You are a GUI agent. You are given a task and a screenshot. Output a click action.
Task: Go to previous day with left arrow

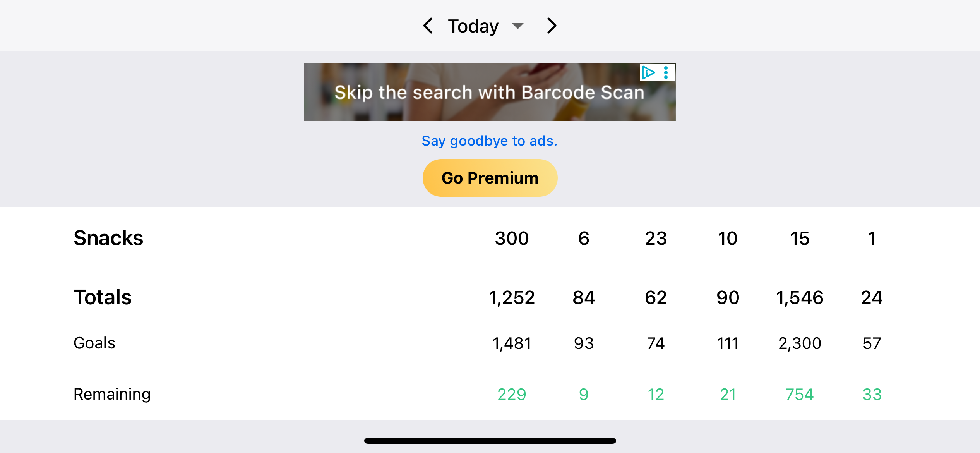[428, 26]
